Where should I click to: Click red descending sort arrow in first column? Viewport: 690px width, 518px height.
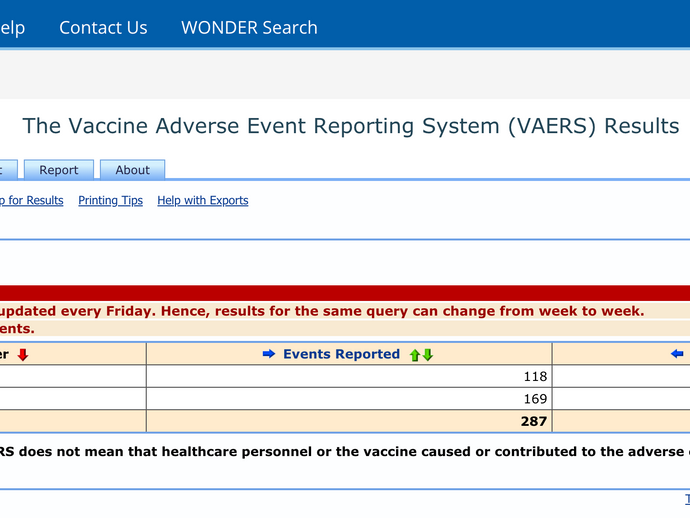click(23, 354)
